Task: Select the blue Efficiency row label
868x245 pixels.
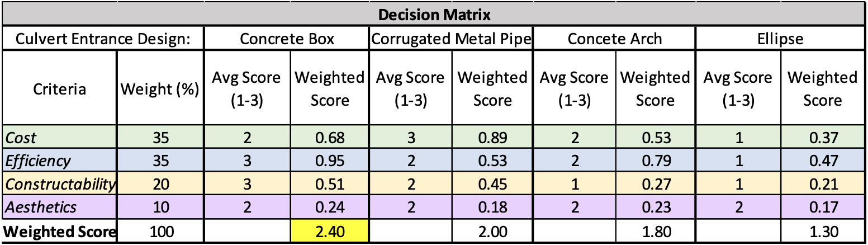Action: (59, 162)
